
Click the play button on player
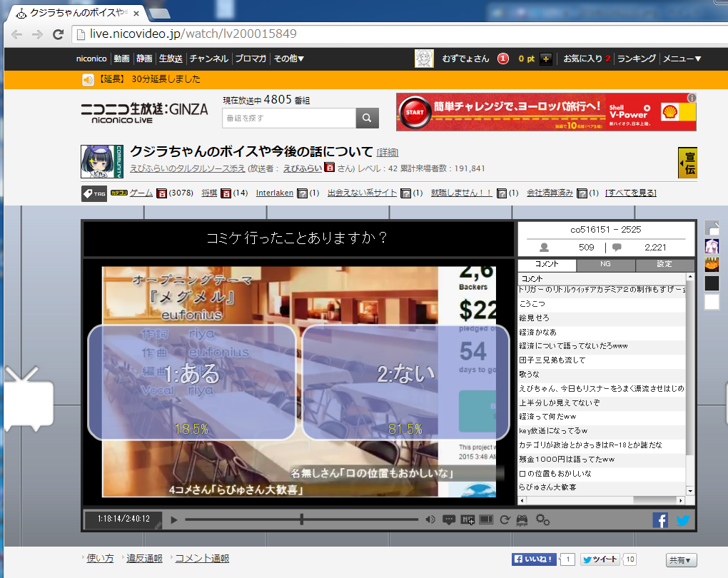[x=174, y=520]
